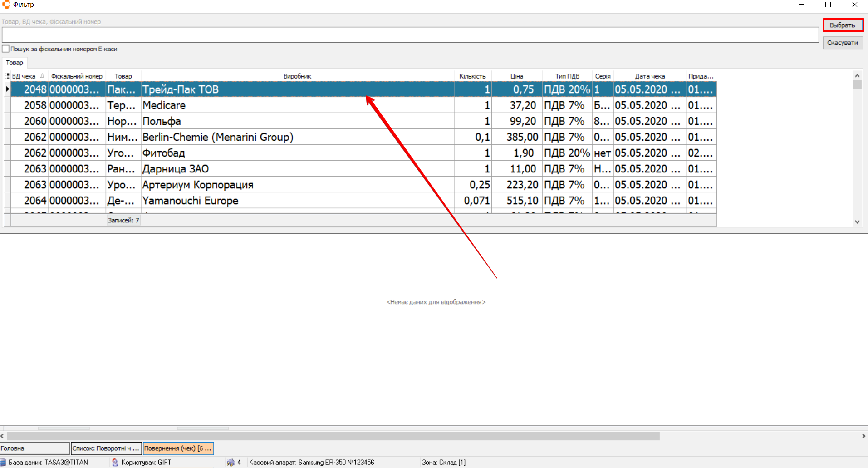Click the database icon in status bar
The height and width of the screenshot is (468, 868).
click(x=4, y=462)
